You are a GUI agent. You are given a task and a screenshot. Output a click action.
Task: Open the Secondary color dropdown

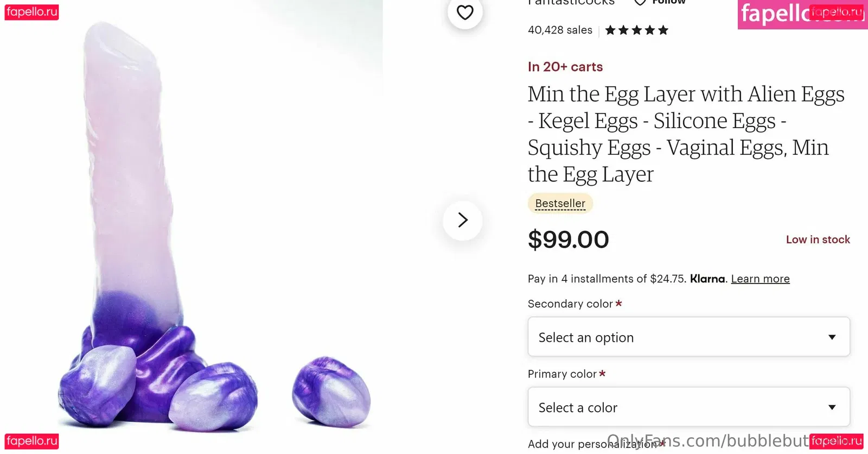point(688,337)
